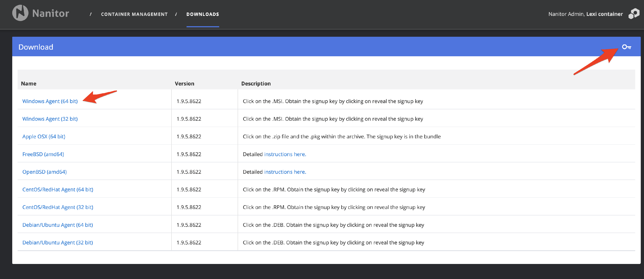Click the Name column header
Screen dimensions: 644x279
(29, 84)
